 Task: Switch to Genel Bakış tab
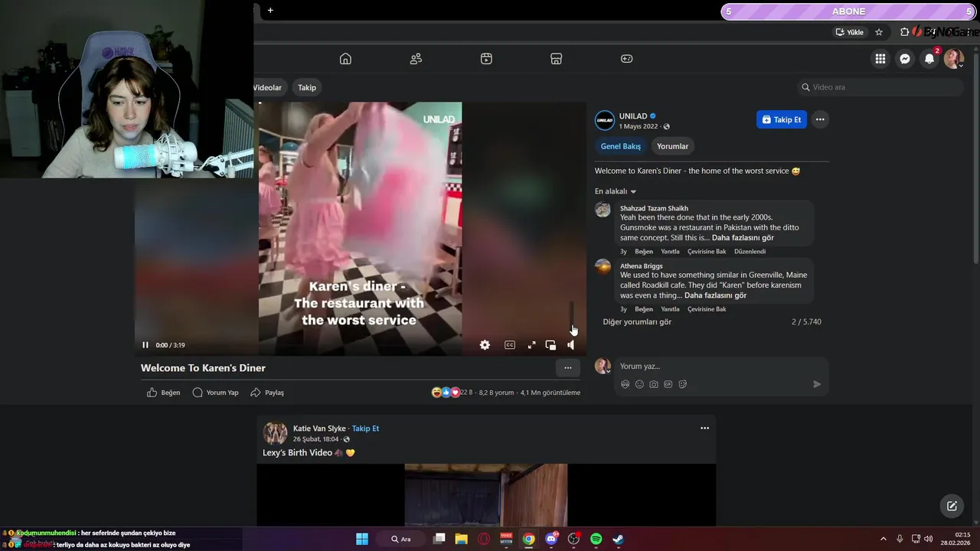pos(621,146)
